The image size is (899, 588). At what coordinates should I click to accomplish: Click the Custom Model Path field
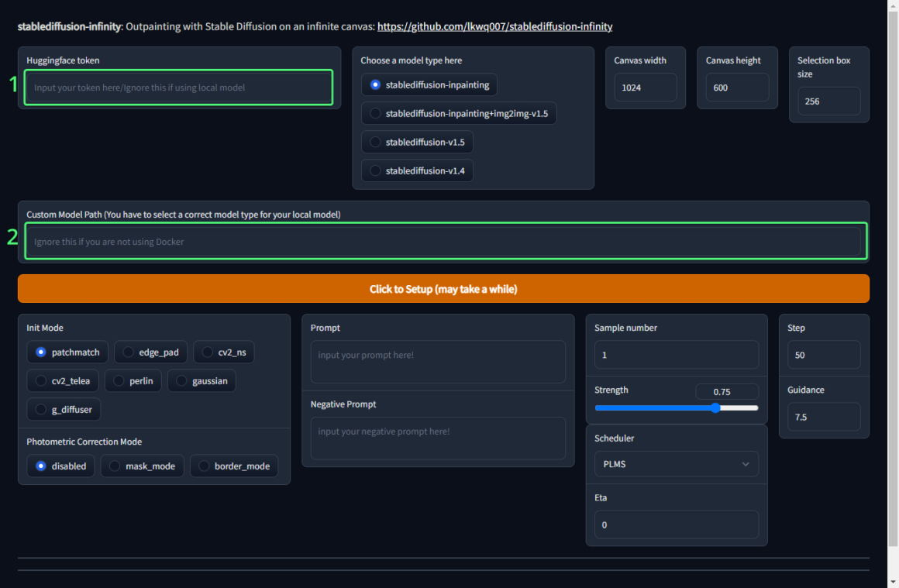(443, 242)
